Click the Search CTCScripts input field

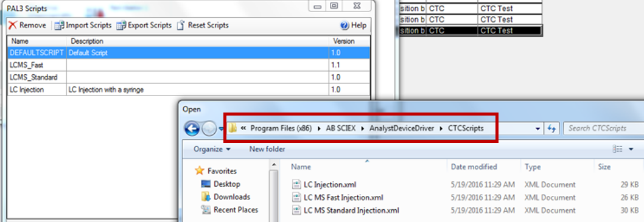tap(603, 128)
